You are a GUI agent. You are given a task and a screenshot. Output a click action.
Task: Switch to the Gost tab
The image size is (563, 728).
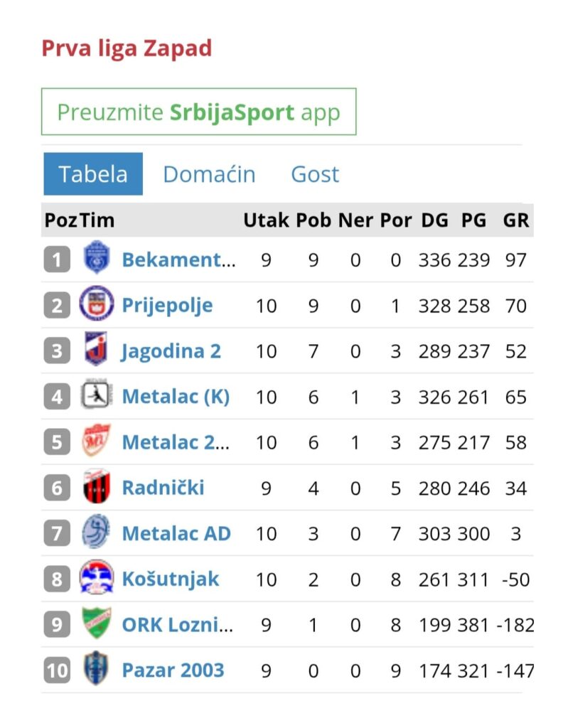[x=315, y=175]
